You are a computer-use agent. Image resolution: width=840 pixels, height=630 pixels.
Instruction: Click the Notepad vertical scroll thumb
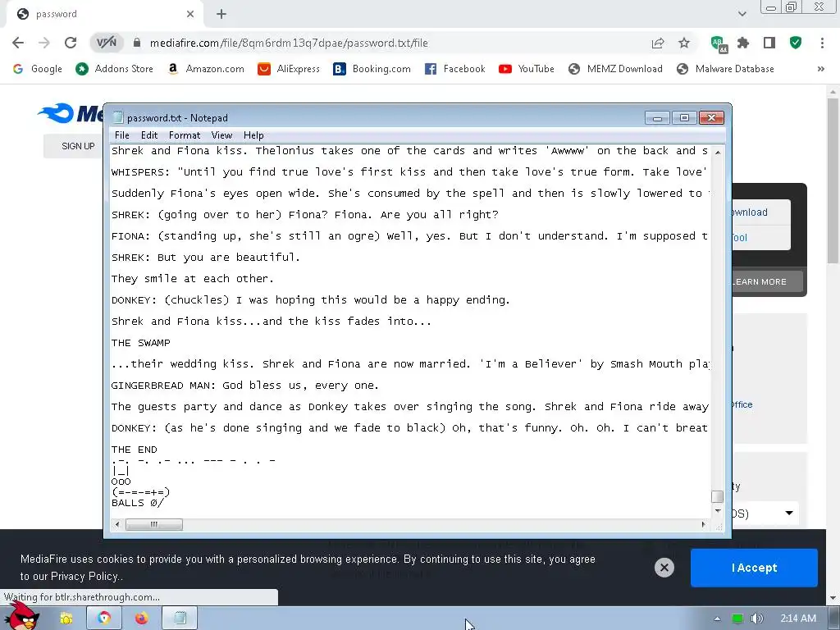point(717,496)
